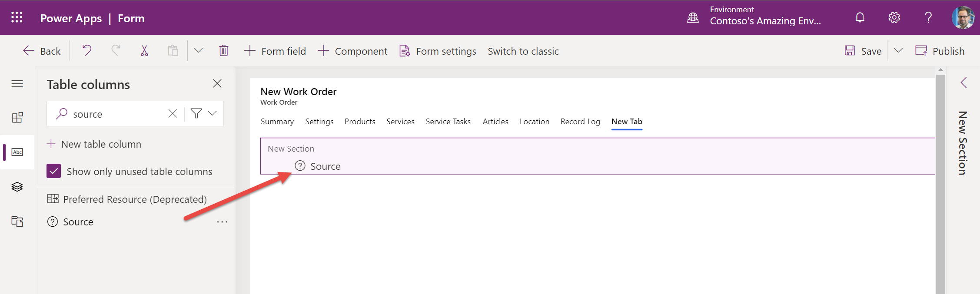The width and height of the screenshot is (980, 294).
Task: Open the app launcher waffle icon
Action: [17, 17]
